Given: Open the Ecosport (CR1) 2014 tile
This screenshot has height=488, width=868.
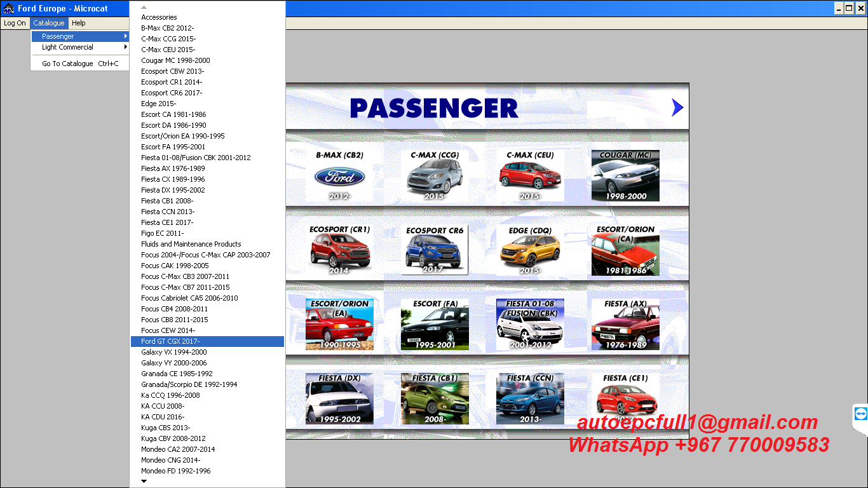Looking at the screenshot, I should click(x=339, y=250).
